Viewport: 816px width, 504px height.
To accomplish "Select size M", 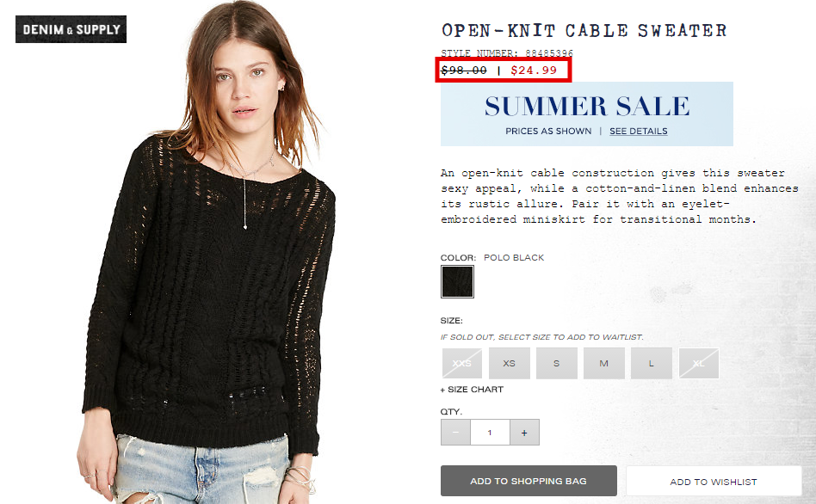I will pyautogui.click(x=603, y=363).
